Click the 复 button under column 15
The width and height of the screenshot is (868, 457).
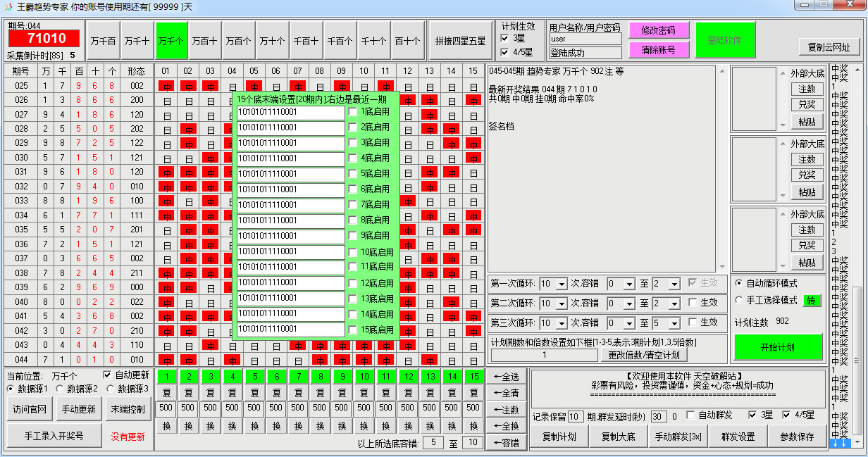point(473,392)
